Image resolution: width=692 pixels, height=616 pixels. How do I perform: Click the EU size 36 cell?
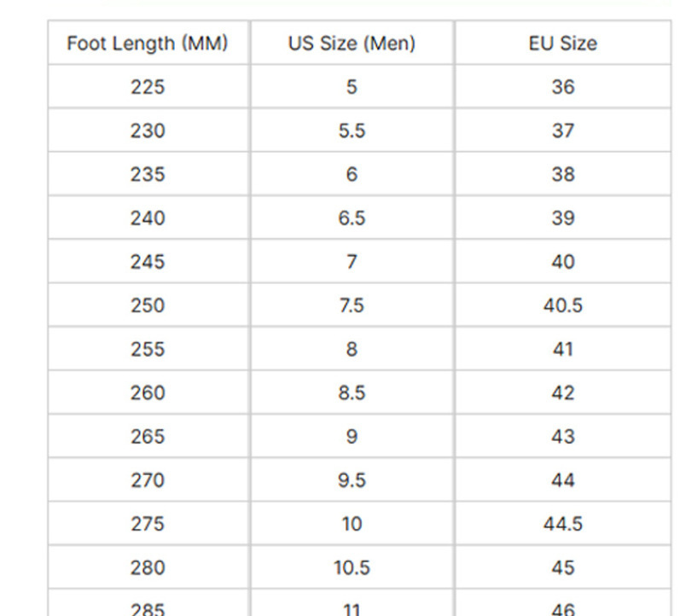(562, 87)
